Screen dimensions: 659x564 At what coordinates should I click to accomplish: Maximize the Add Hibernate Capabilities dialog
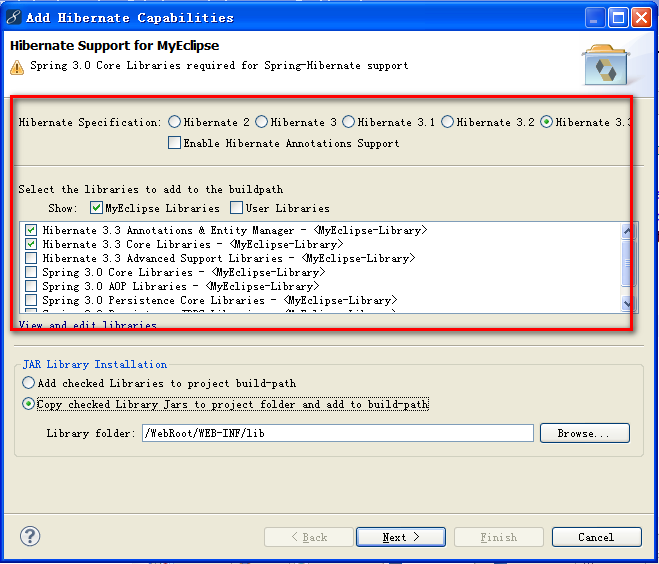[618, 18]
